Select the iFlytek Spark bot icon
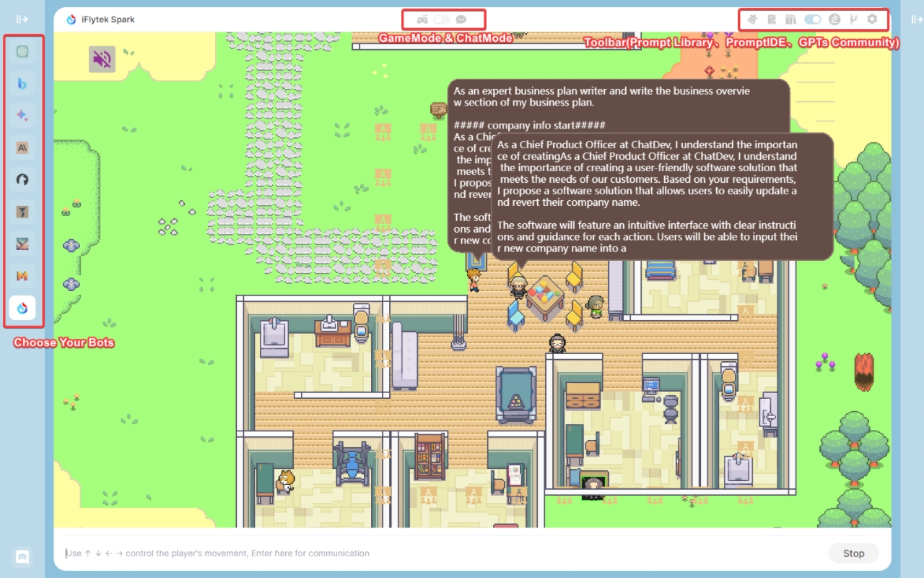 22,309
